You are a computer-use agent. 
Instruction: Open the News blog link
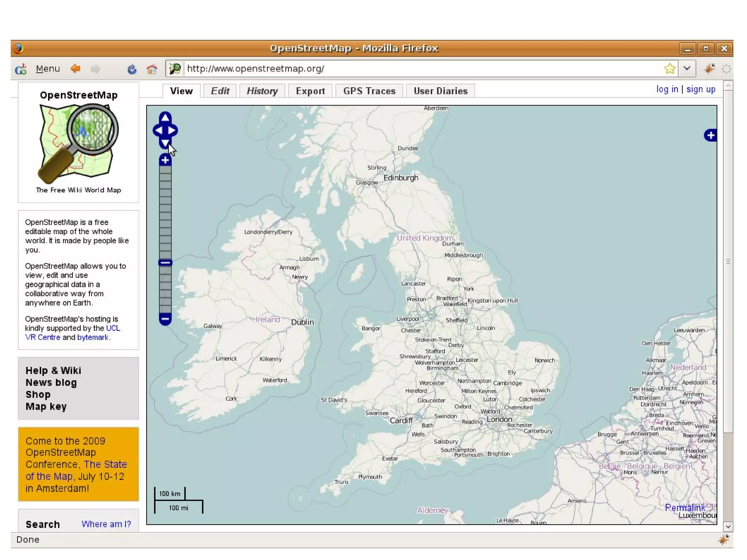(x=51, y=383)
